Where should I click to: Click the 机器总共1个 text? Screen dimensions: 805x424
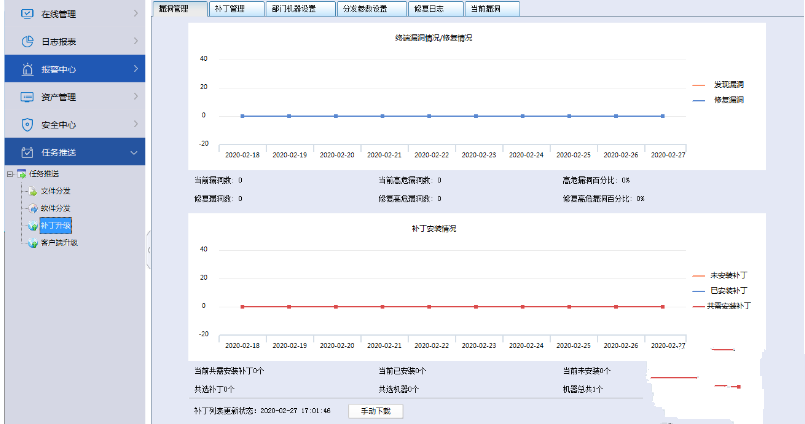point(583,390)
